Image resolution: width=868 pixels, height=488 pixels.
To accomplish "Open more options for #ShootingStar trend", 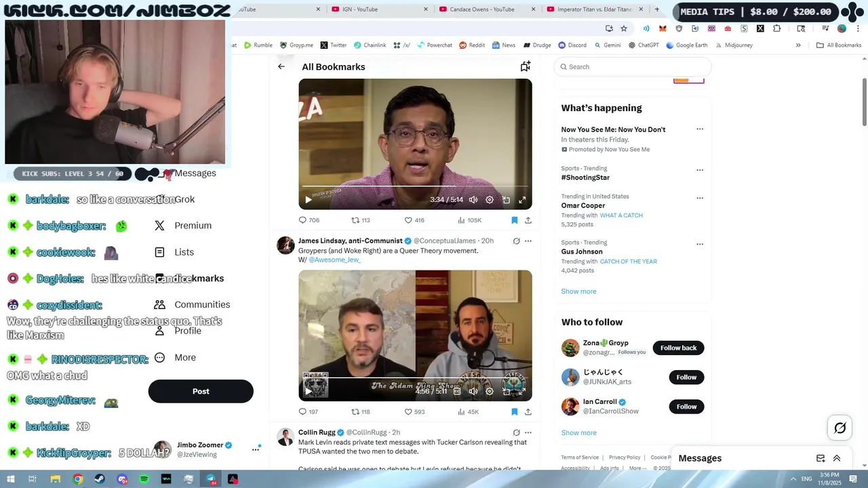I will 700,170.
